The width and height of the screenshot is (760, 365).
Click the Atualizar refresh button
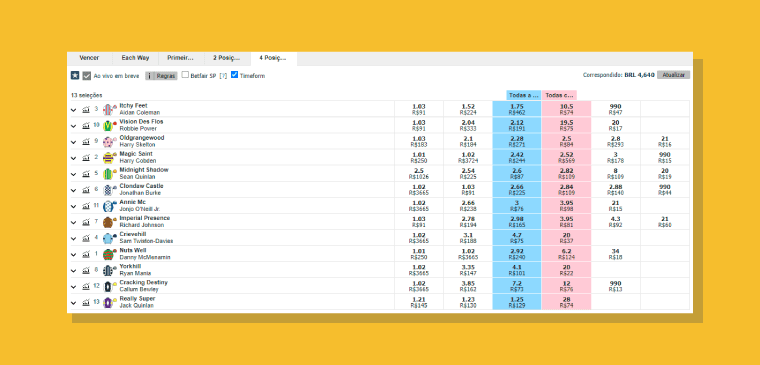pos(673,75)
